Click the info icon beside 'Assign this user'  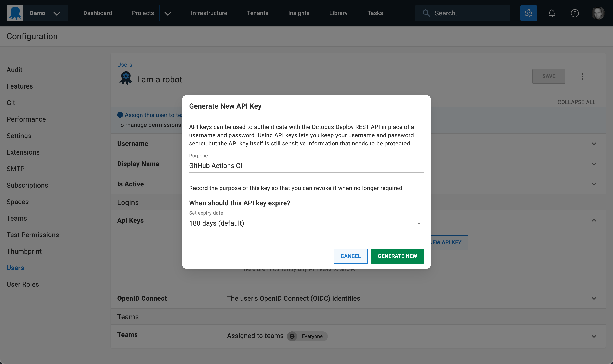pos(120,115)
